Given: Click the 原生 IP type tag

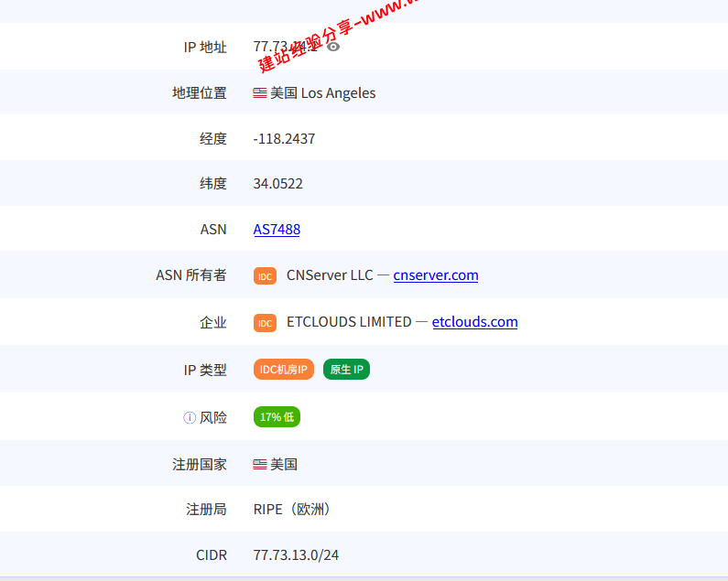Looking at the screenshot, I should click(x=346, y=370).
